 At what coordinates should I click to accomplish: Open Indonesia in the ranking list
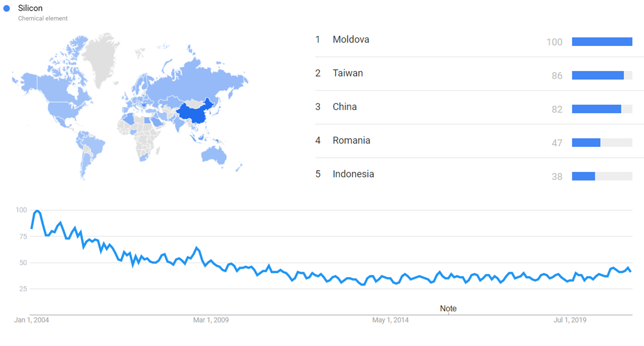353,174
